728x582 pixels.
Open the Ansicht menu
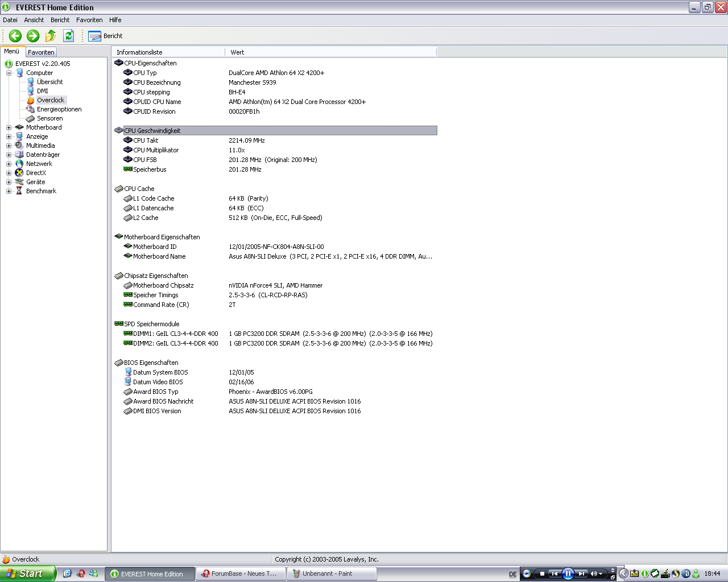coord(34,20)
